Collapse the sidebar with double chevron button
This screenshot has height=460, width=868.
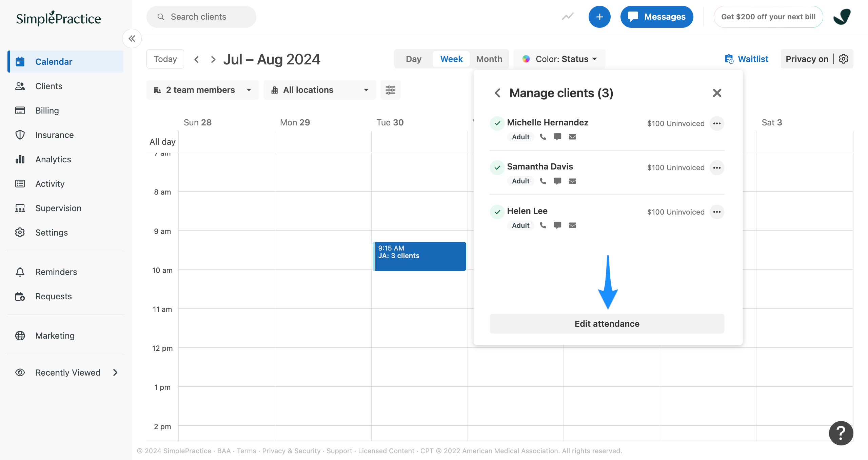point(132,39)
